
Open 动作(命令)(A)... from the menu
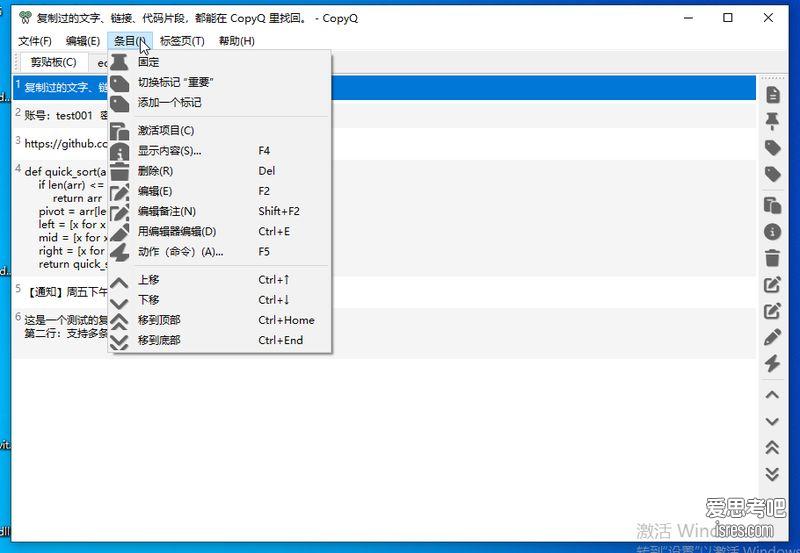[220, 252]
